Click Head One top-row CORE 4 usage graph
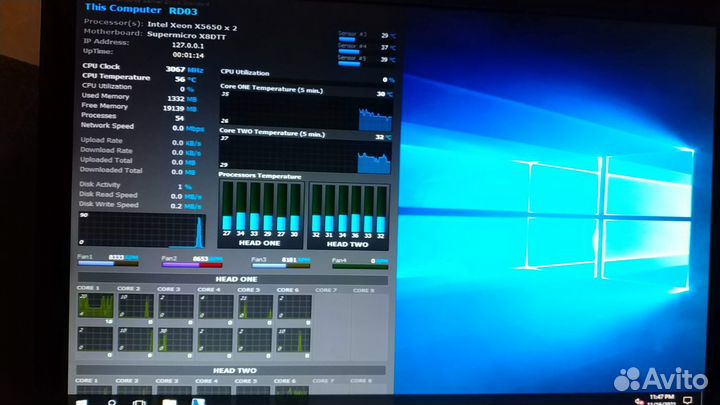This screenshot has height=405, width=720. tap(216, 307)
